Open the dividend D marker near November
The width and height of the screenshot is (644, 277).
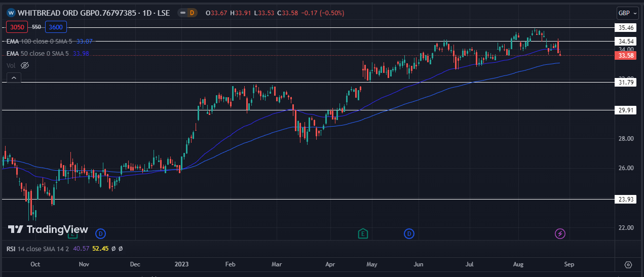coord(101,233)
